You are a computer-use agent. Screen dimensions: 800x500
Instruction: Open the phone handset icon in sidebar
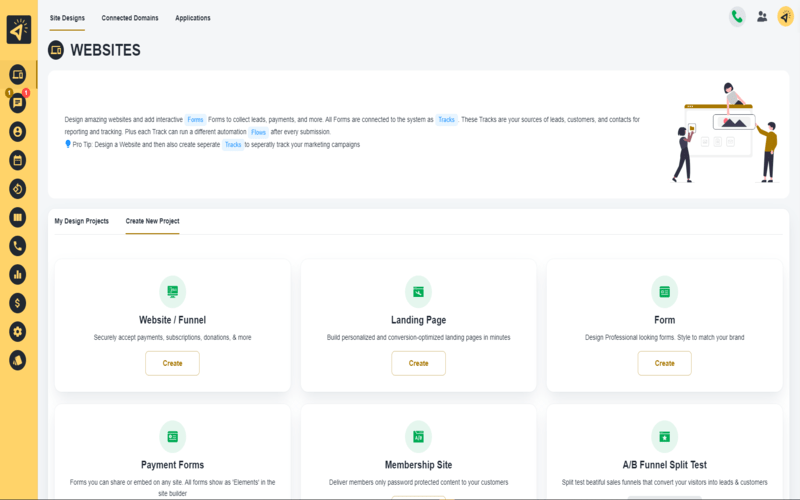[x=17, y=246]
